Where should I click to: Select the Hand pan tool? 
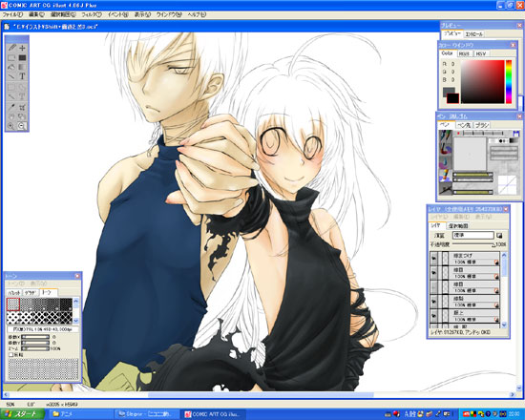click(11, 116)
